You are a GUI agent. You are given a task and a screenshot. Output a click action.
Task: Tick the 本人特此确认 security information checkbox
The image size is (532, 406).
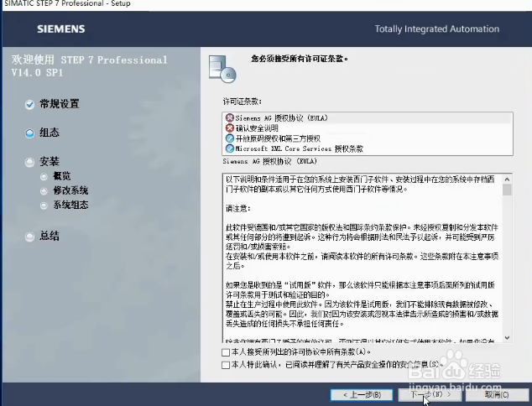[226, 365]
